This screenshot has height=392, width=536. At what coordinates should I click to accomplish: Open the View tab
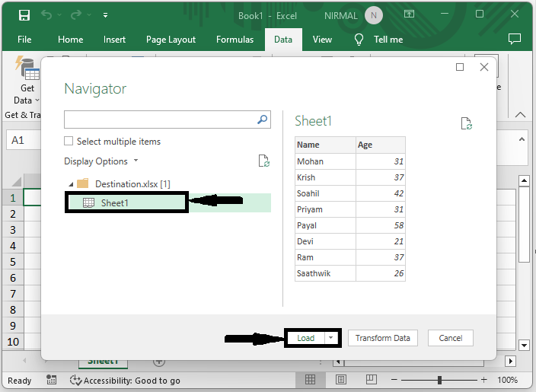pyautogui.click(x=322, y=40)
